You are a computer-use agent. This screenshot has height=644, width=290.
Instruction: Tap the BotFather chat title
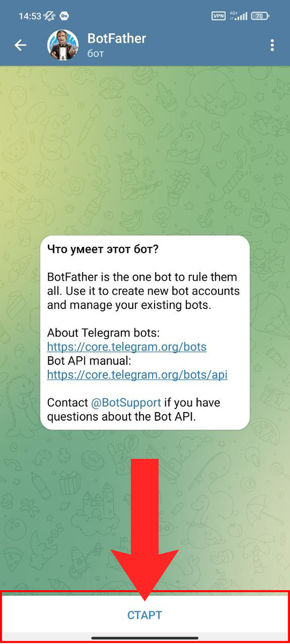click(x=117, y=39)
